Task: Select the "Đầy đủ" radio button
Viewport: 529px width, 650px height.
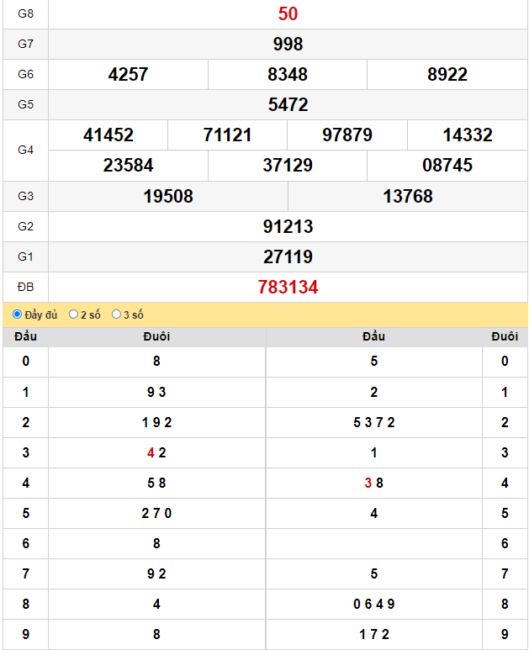Action: point(17,314)
